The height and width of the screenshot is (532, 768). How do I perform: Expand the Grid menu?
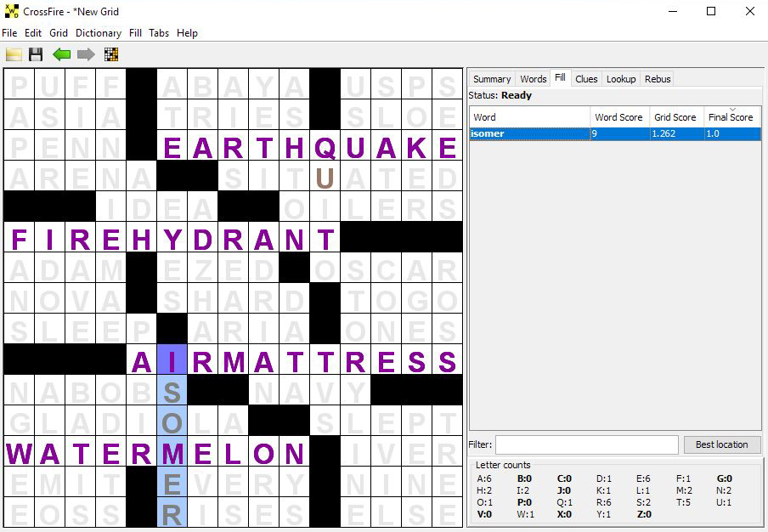coord(58,33)
